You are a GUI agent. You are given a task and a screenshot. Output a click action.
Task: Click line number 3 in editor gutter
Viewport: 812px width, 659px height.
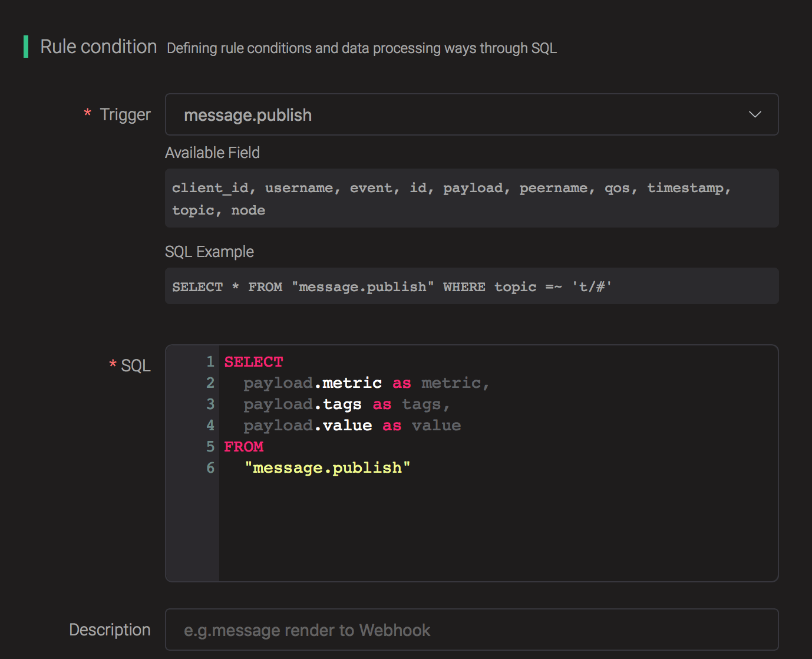click(210, 404)
